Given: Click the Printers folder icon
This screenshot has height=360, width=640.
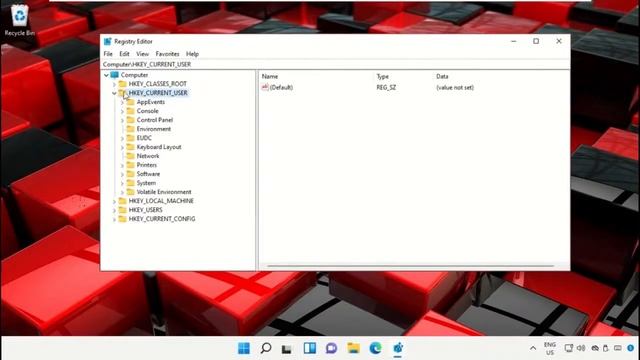Looking at the screenshot, I should 131,165.
